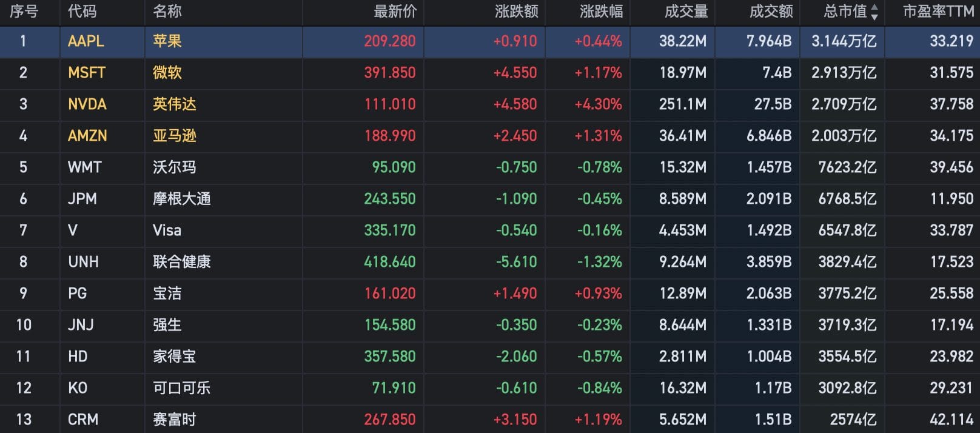
Task: Click CRM P/E value 42.114
Action: coord(952,420)
